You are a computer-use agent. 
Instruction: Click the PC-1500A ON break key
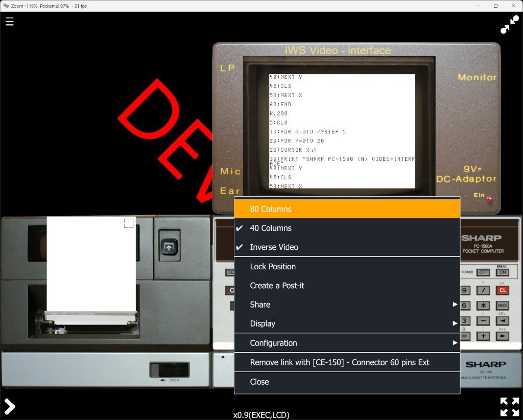click(x=503, y=272)
